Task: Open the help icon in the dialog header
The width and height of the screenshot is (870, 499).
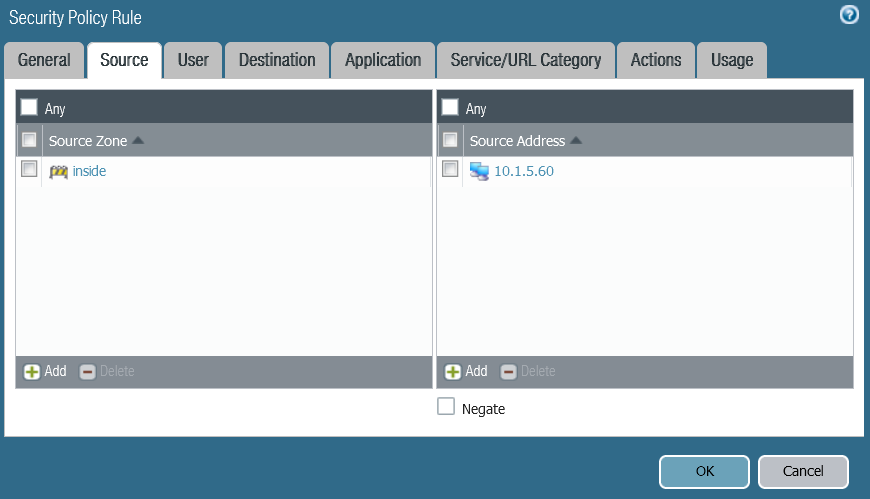Action: (x=849, y=15)
